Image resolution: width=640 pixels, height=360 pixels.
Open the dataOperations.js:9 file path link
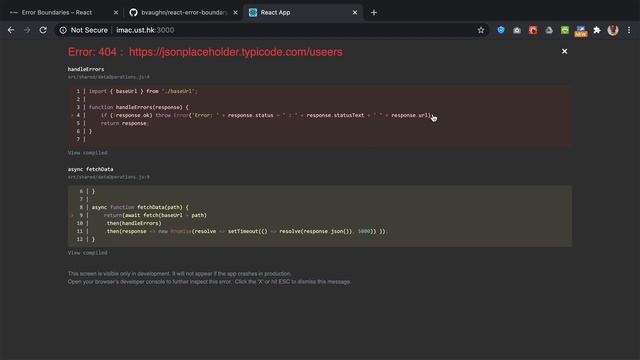click(x=109, y=177)
